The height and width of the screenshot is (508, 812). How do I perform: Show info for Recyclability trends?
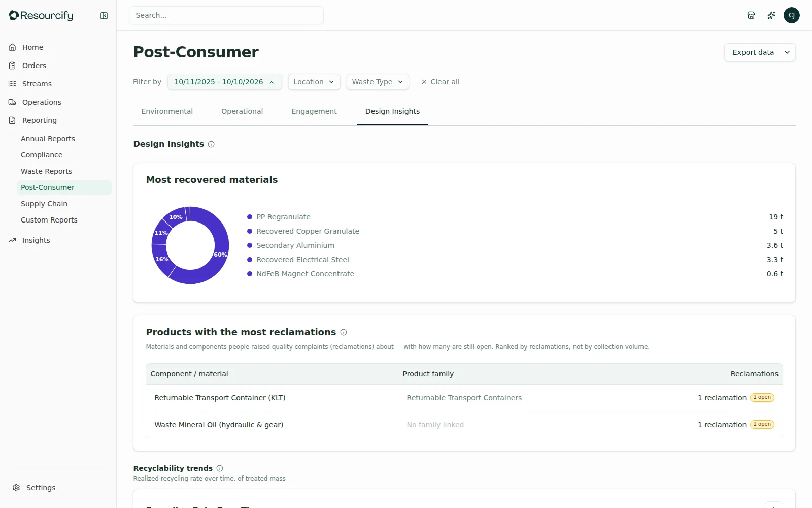tap(220, 468)
